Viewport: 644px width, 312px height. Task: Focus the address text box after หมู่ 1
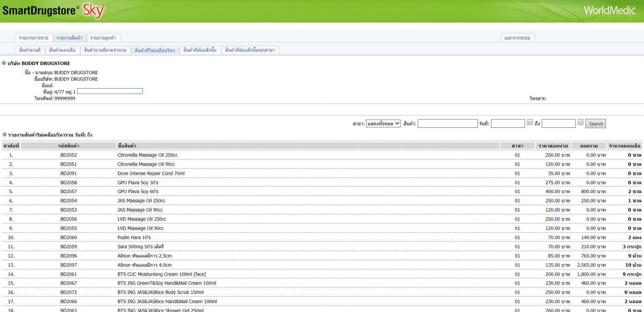point(110,91)
